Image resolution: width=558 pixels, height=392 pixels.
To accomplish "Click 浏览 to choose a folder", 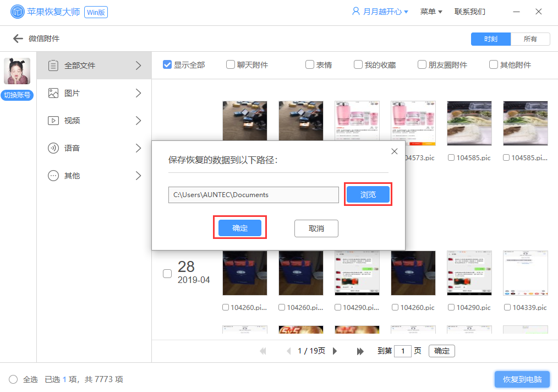I will tap(368, 194).
